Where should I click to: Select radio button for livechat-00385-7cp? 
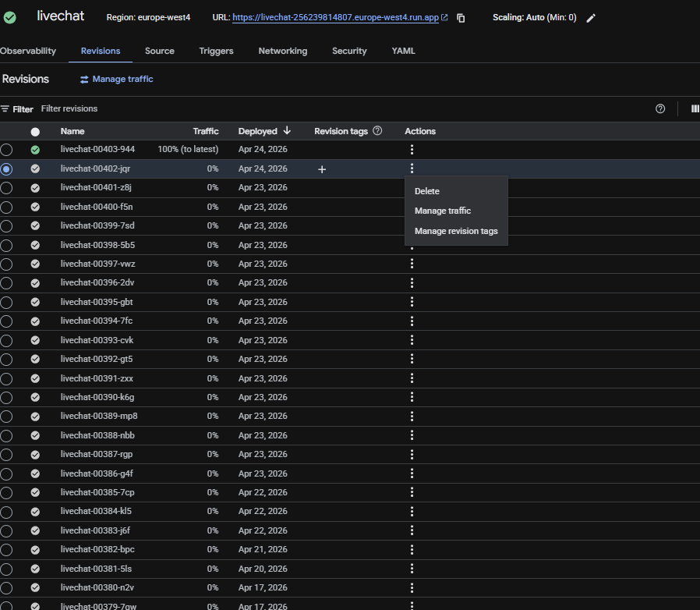click(x=6, y=493)
